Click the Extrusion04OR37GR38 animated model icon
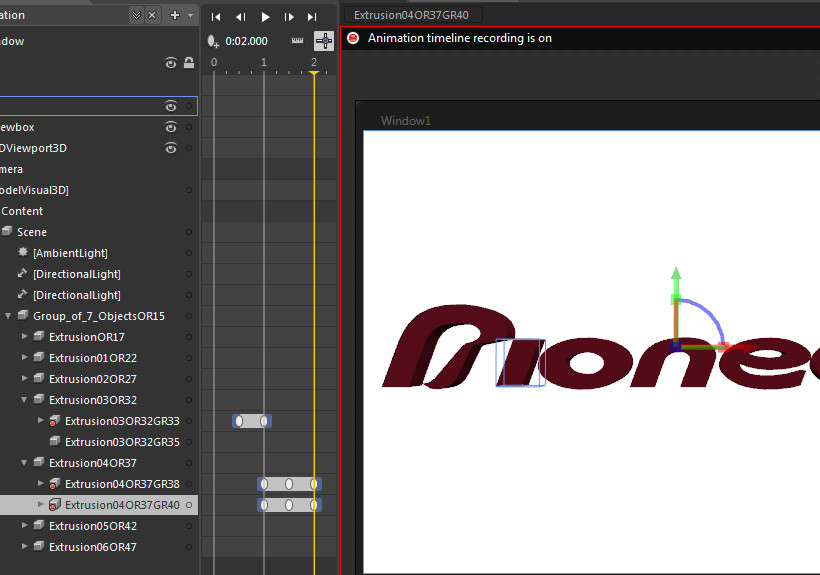 click(x=54, y=484)
